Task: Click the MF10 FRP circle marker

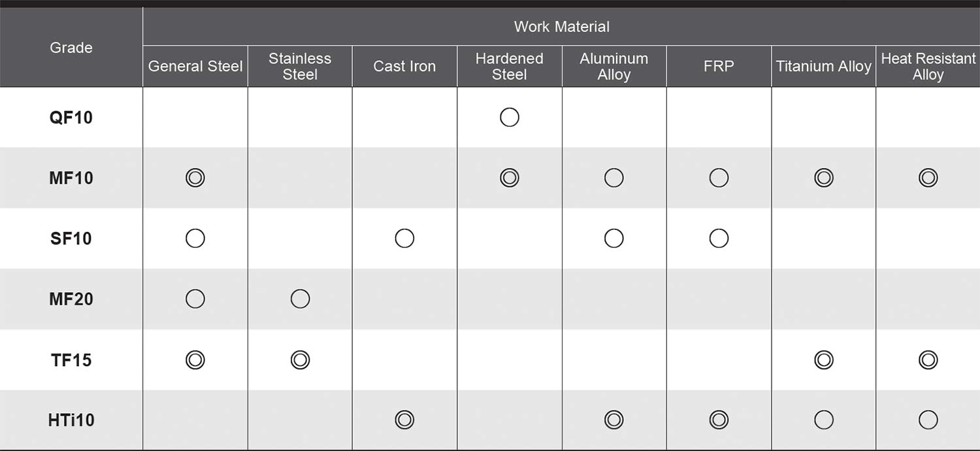Action: pyautogui.click(x=719, y=178)
